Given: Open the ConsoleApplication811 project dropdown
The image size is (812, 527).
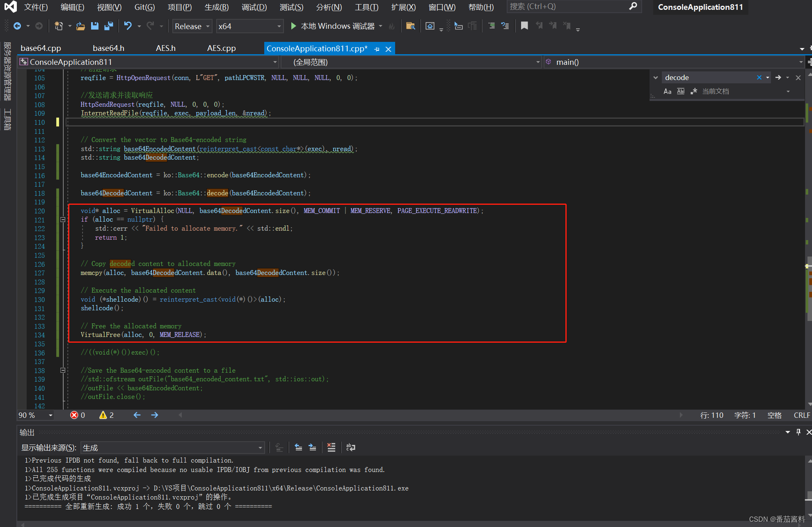Looking at the screenshot, I should click(x=148, y=62).
